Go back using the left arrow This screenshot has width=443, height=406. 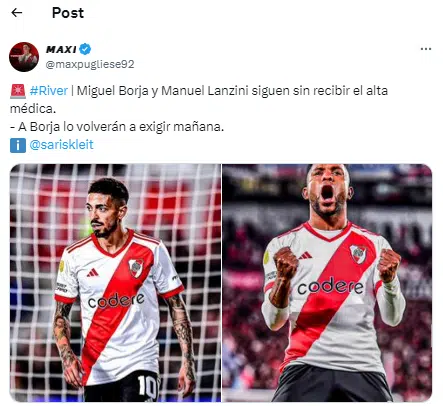point(16,13)
